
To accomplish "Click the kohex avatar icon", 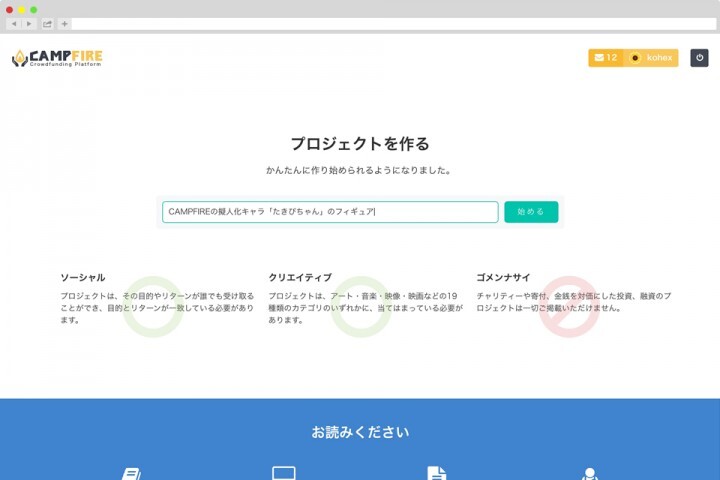I will tap(635, 58).
